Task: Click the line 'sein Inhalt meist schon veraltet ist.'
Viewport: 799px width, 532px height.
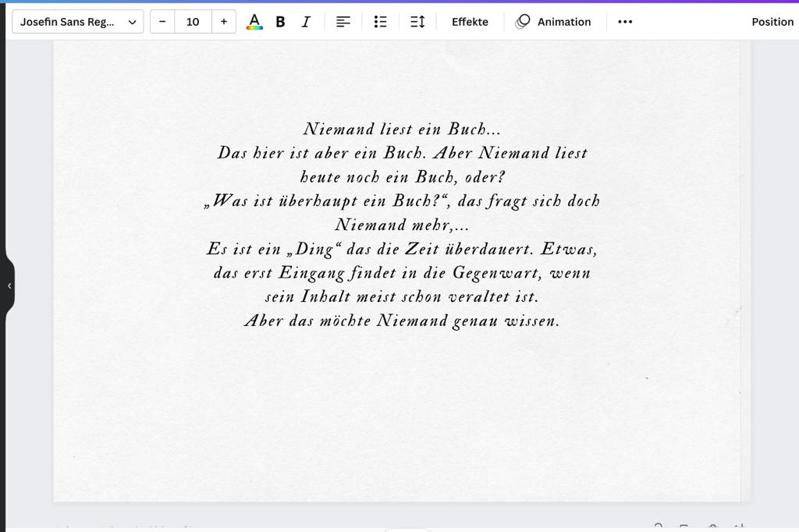Action: tap(402, 296)
